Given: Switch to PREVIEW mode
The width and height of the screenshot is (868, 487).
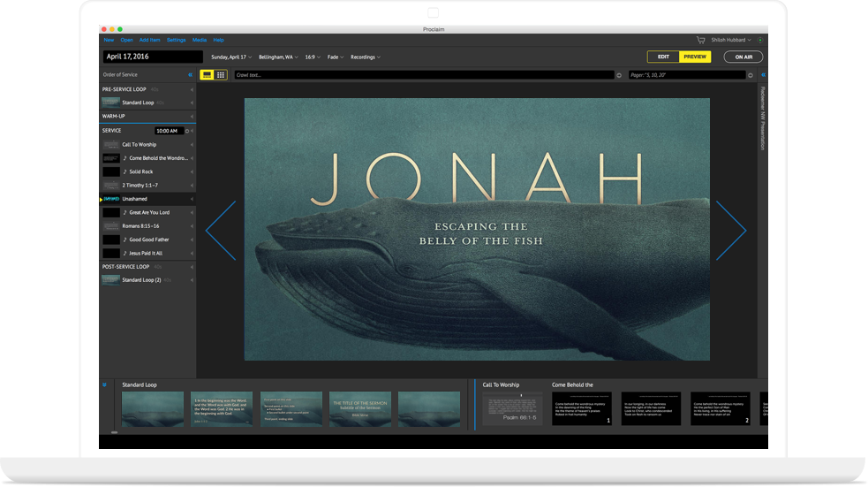Looking at the screenshot, I should (695, 57).
